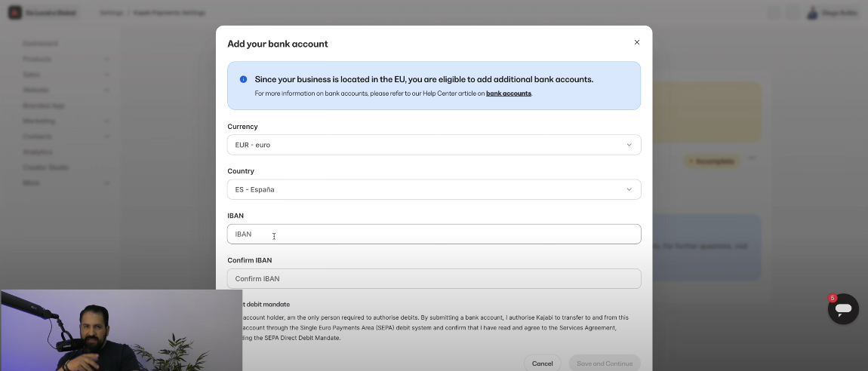Click the Settings breadcrumb link
The width and height of the screenshot is (868, 371).
[x=111, y=13]
